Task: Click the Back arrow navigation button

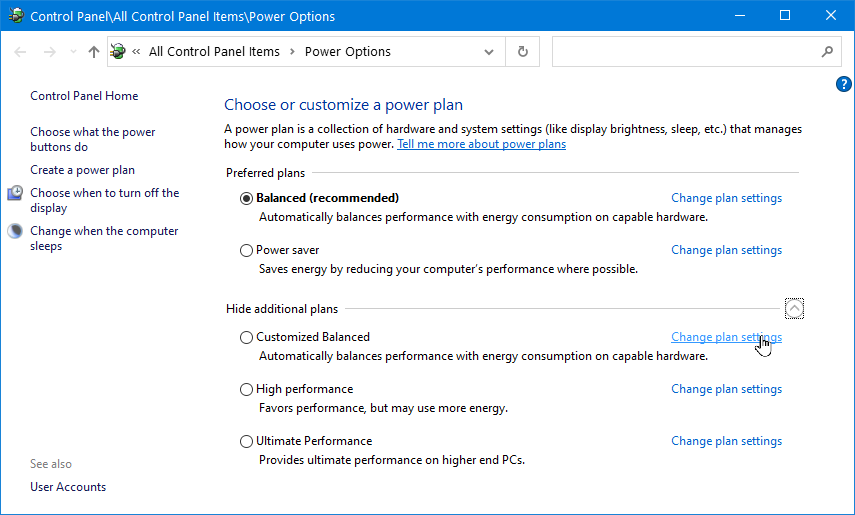Action: point(21,52)
